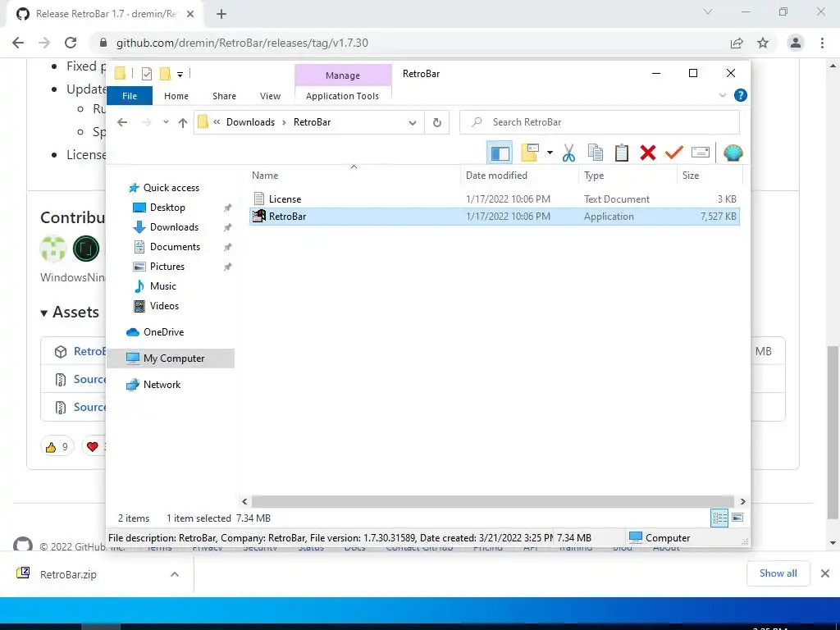Sort by the Size column header
Screen dimensions: 840x630
click(x=710, y=176)
